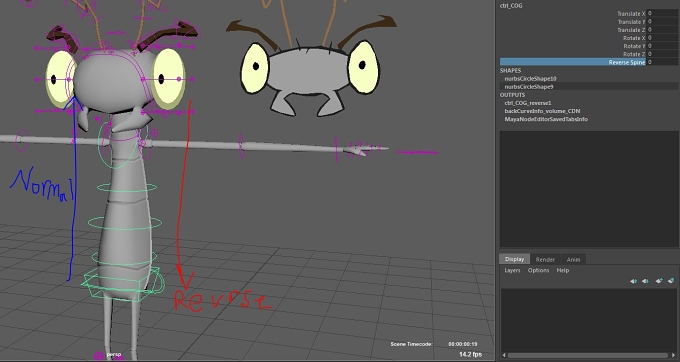Open the Options menu in layer editor
The image size is (680, 362).
(538, 270)
